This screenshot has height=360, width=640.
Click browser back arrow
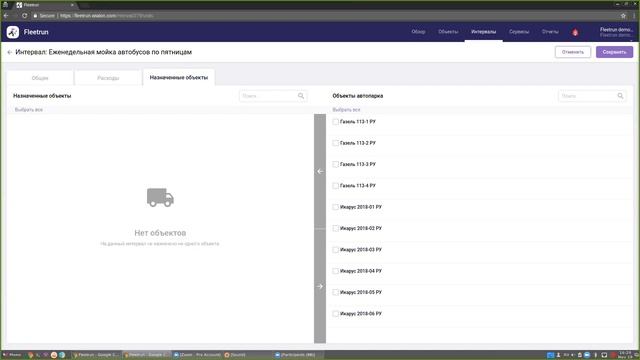6,16
